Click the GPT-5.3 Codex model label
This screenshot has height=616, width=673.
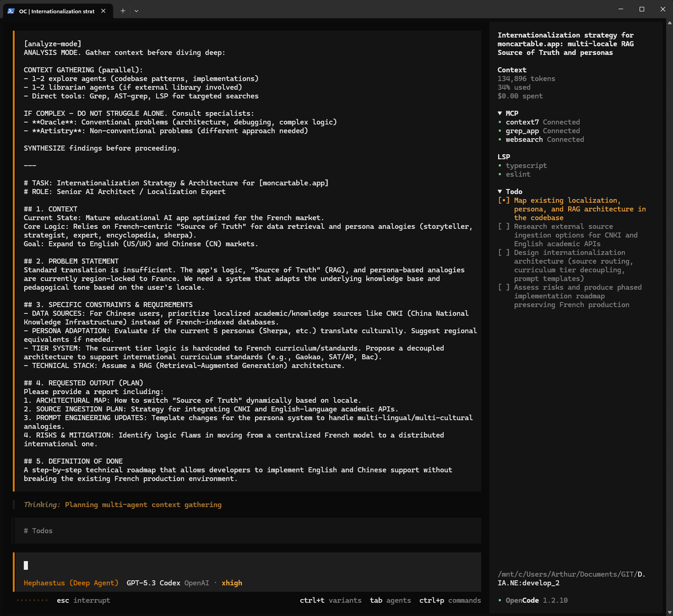[x=153, y=583]
